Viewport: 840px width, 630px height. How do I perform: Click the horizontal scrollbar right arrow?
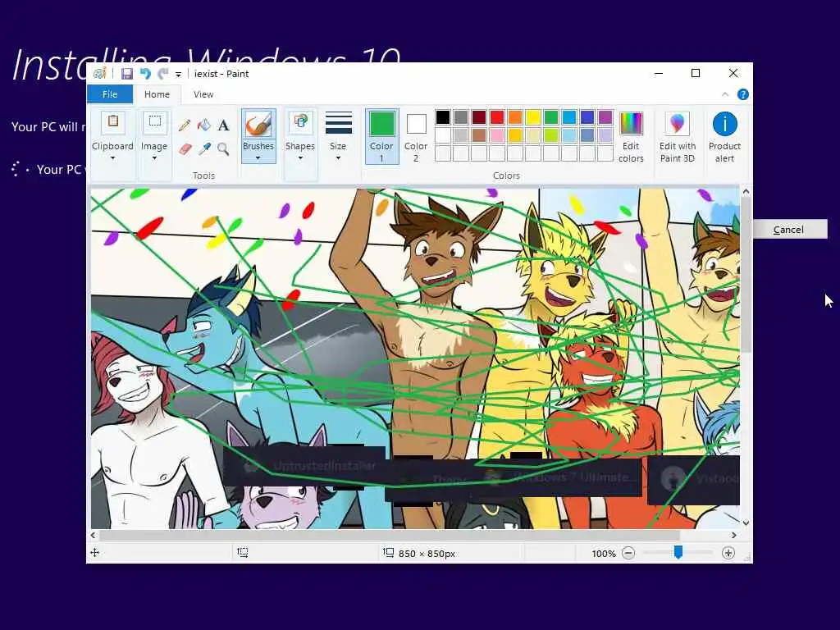pos(734,535)
